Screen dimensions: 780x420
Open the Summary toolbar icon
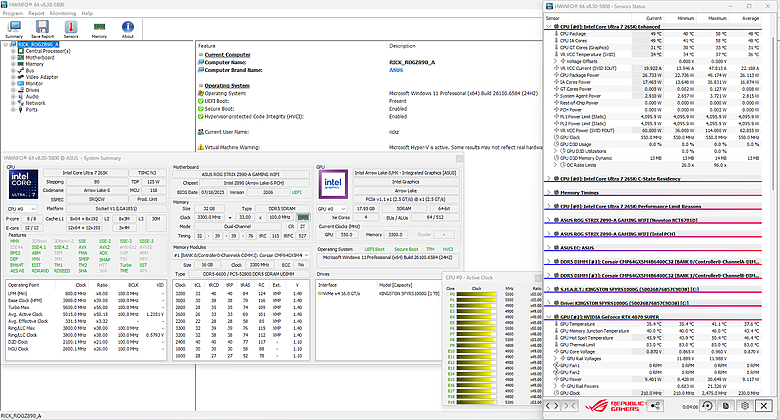click(x=13, y=29)
